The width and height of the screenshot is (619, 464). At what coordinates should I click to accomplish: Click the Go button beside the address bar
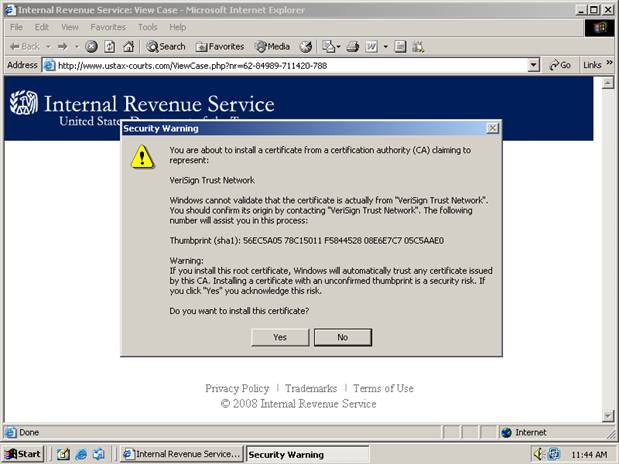560,65
